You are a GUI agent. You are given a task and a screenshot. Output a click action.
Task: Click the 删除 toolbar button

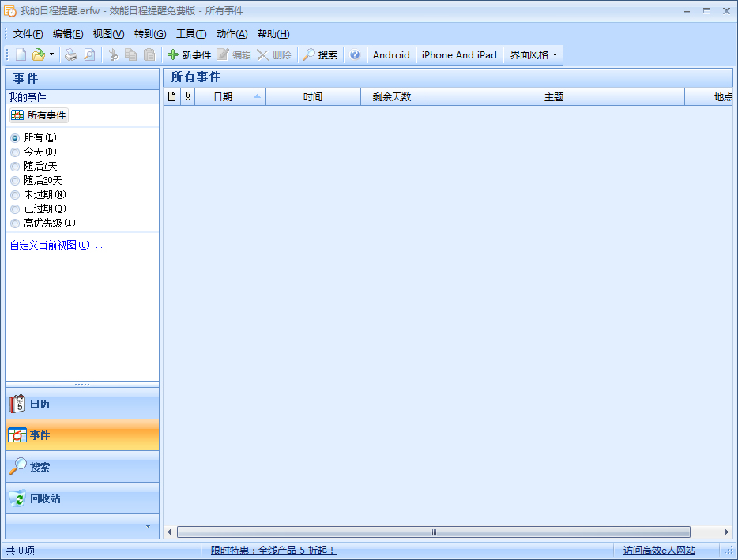[274, 55]
